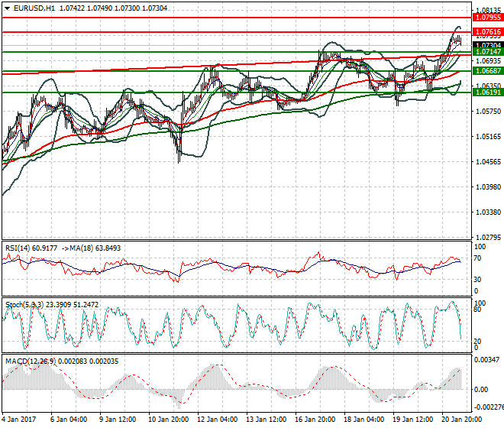Select the 1.06935 price scale value
The width and height of the screenshot is (504, 428).
[x=488, y=61]
